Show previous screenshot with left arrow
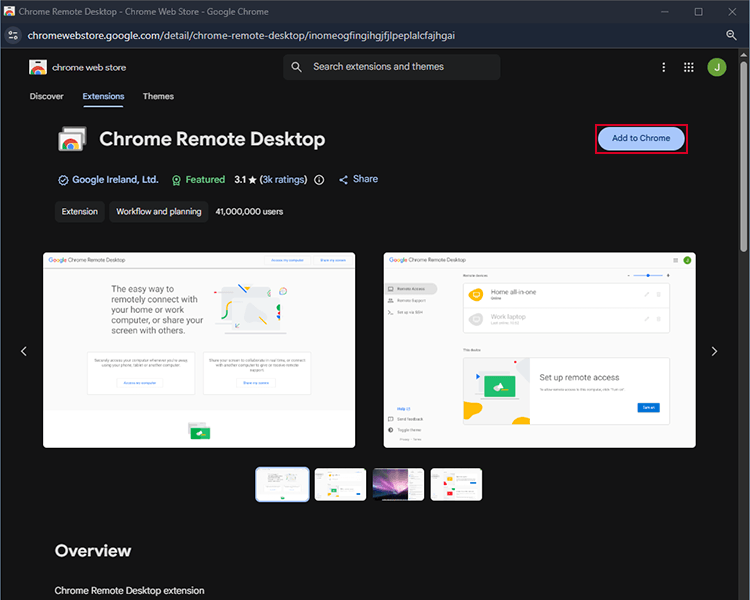The image size is (750, 600). [x=24, y=351]
